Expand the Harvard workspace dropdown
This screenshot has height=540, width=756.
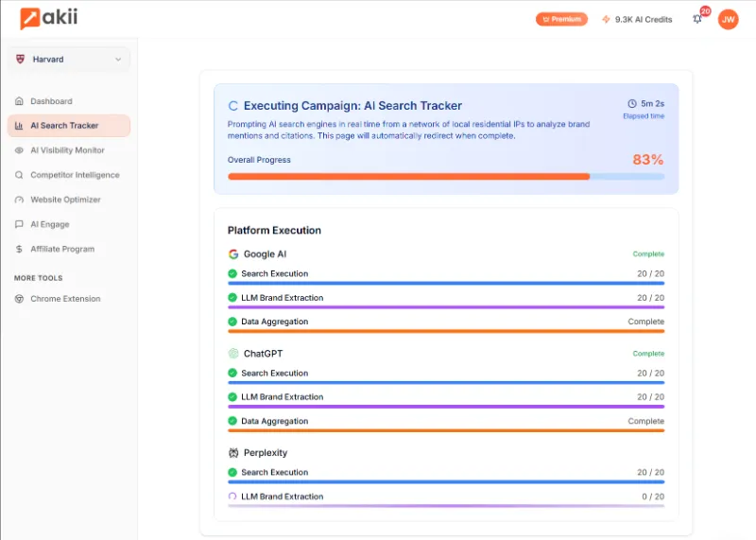coord(69,60)
